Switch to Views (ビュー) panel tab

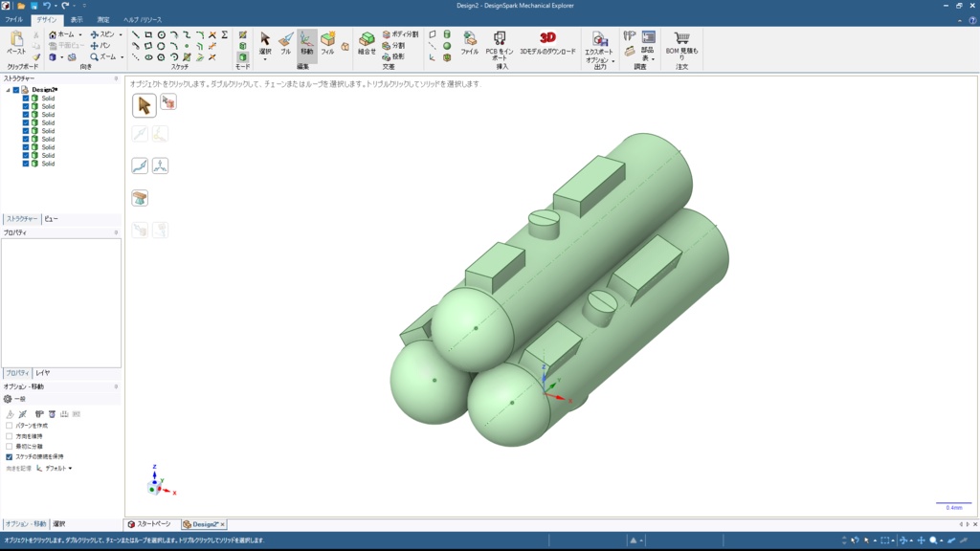(x=51, y=219)
